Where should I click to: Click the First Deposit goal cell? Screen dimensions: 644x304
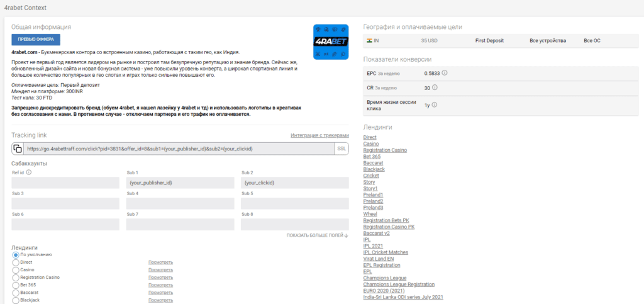pyautogui.click(x=489, y=41)
